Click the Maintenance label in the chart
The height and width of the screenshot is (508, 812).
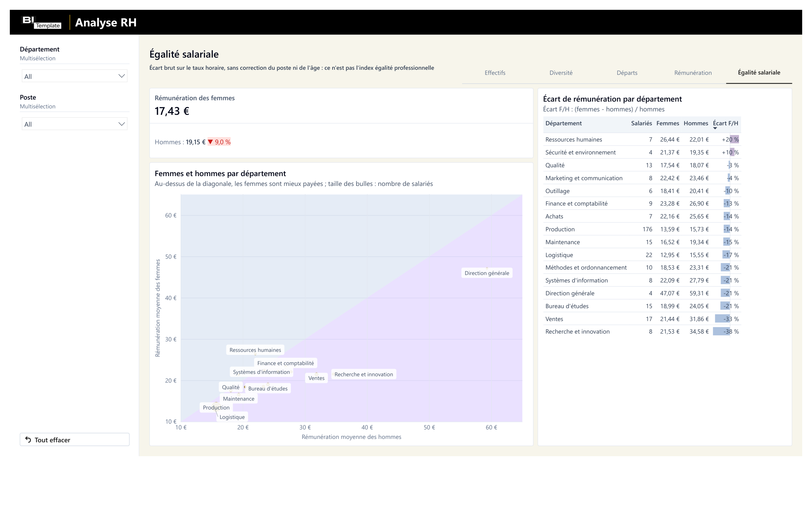(x=239, y=399)
